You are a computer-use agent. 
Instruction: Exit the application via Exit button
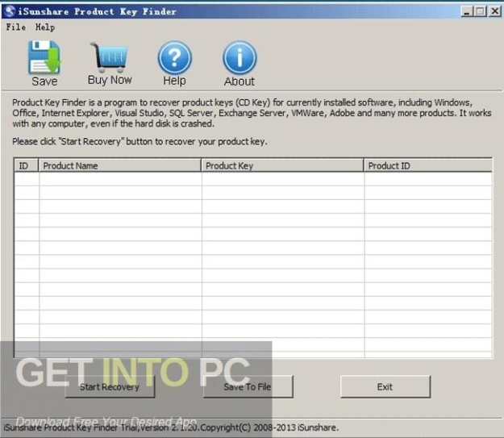click(385, 386)
